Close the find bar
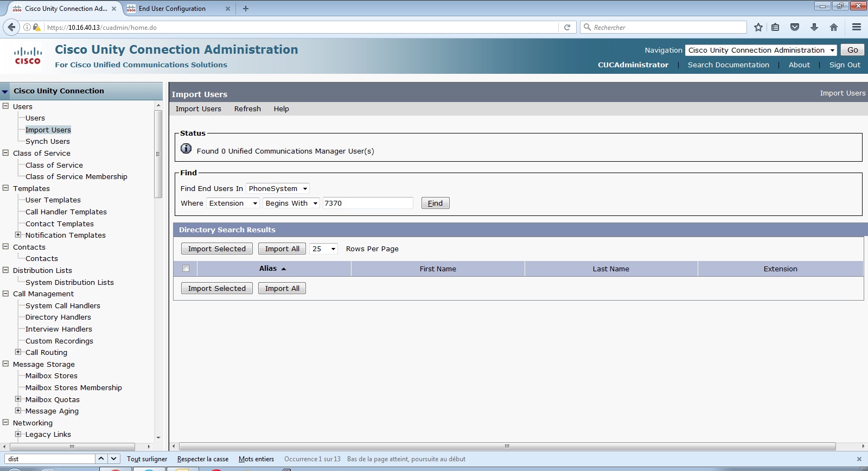Viewport: 868px width, 471px height. [859, 459]
